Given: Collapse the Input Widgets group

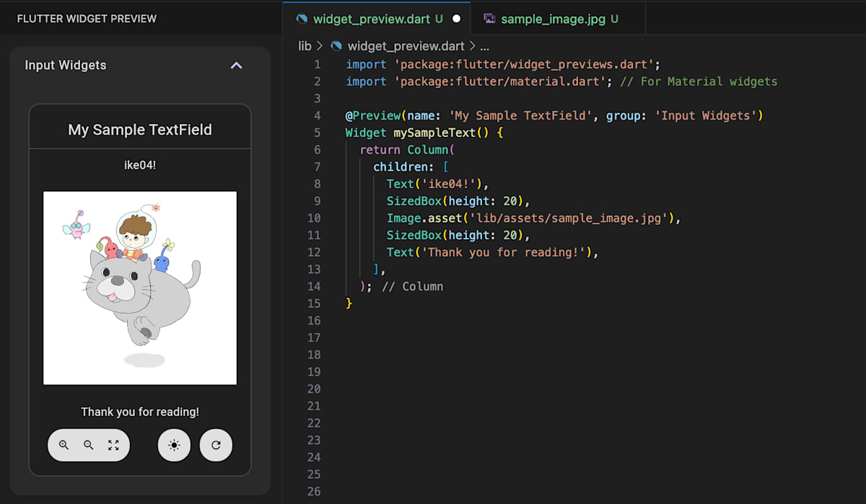Looking at the screenshot, I should (x=236, y=66).
